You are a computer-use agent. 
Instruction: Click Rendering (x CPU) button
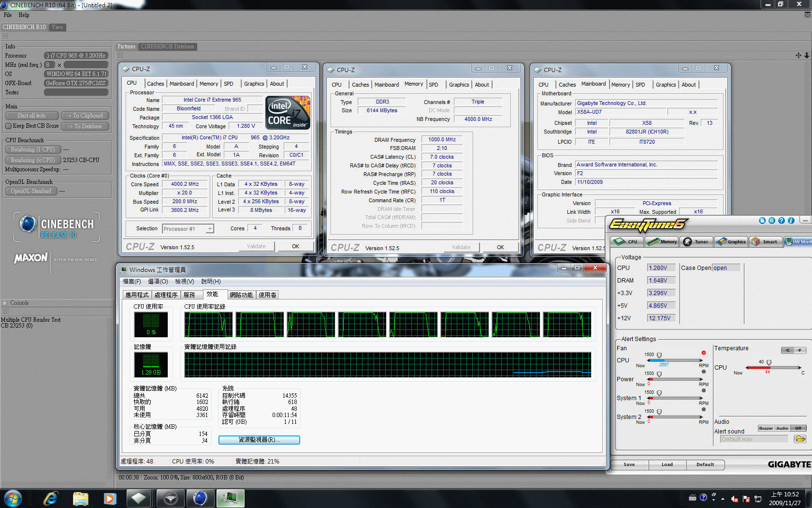coord(33,160)
